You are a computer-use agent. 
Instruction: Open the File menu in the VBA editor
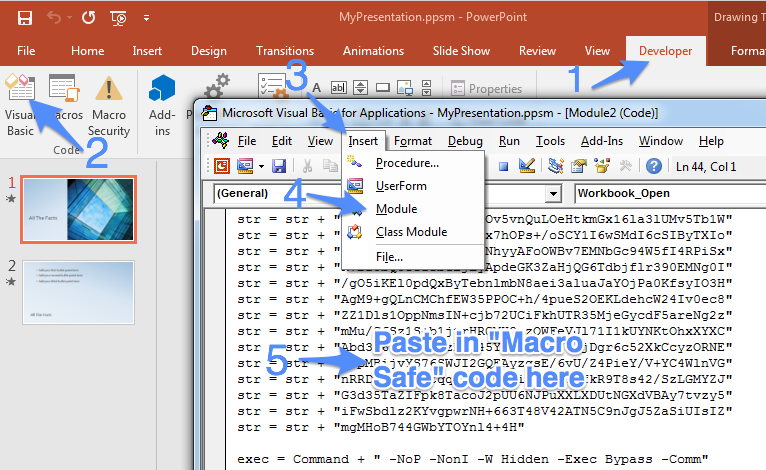pos(247,141)
